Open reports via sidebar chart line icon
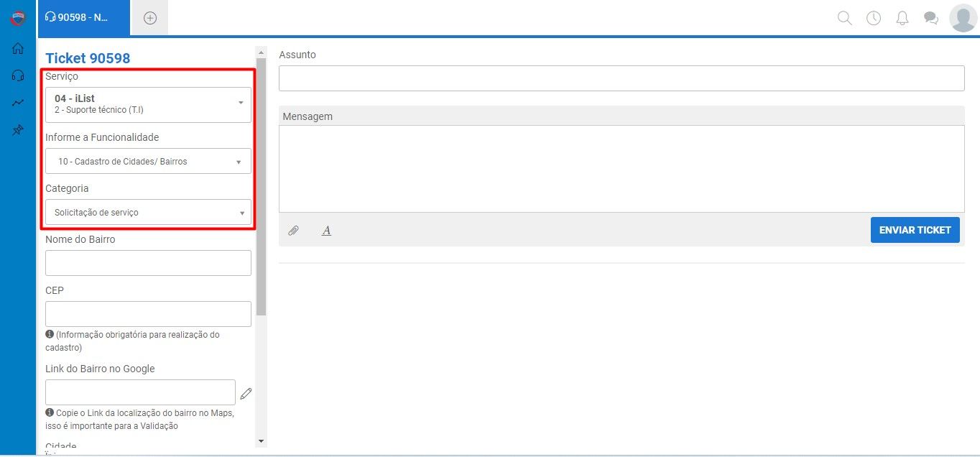Viewport: 980px width, 457px height. [18, 103]
